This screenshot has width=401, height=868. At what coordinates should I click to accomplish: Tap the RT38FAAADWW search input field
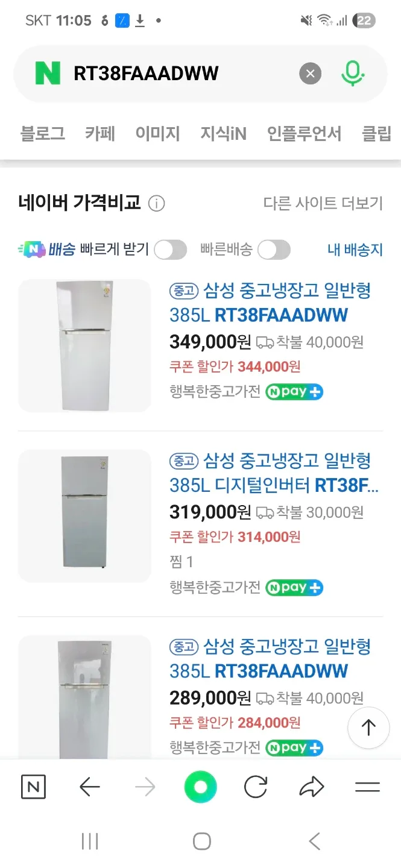coord(181,74)
